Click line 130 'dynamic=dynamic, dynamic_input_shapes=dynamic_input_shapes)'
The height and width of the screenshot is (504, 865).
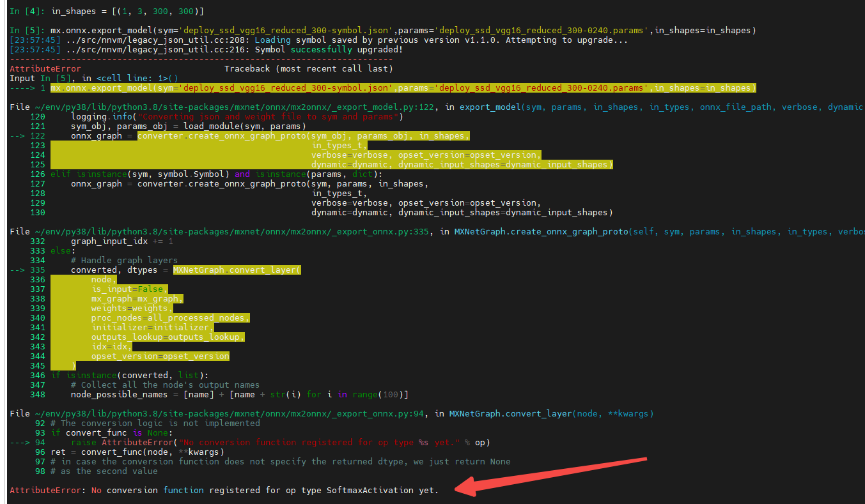point(462,213)
